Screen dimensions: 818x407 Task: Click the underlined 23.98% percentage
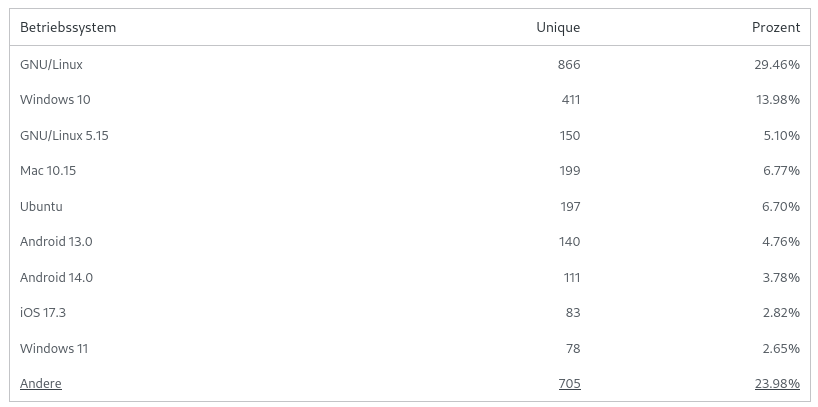777,384
